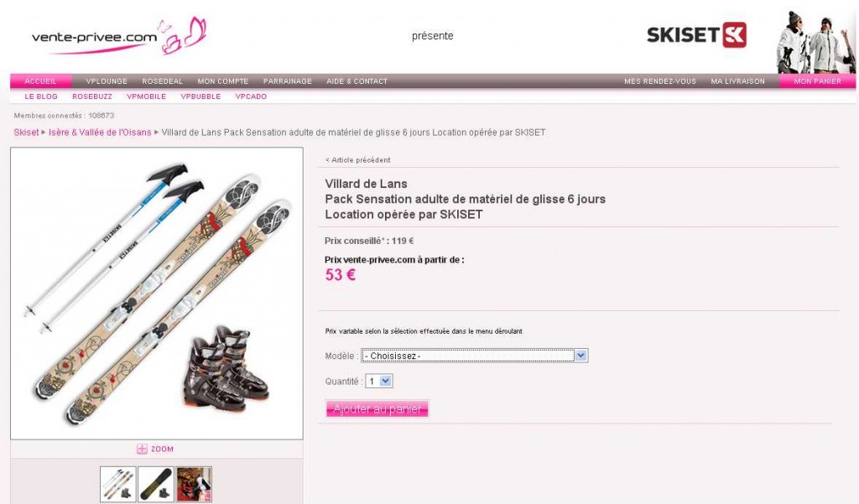Image resolution: width=859 pixels, height=504 pixels.
Task: Click the Skiset breadcrumb link
Action: [26, 132]
